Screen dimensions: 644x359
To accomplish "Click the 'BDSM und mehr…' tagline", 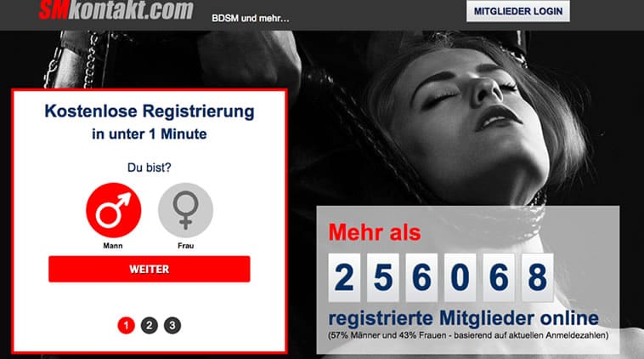I will (251, 19).
